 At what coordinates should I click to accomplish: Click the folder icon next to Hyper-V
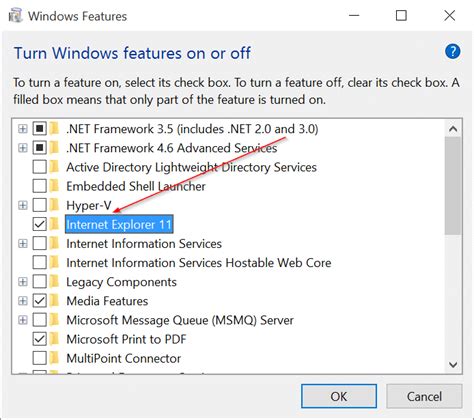point(54,205)
